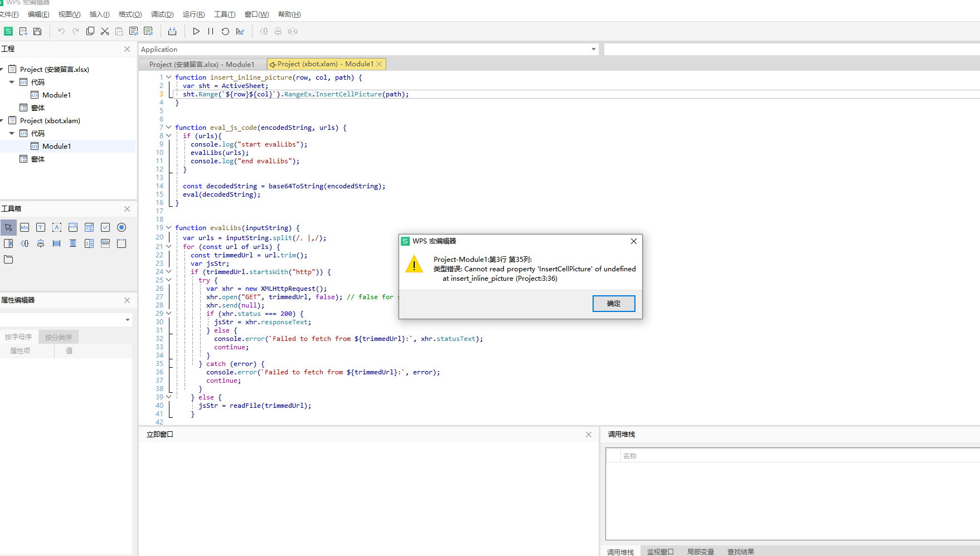Collapse the Project (xbot.xlam) 代码 folder
The width and height of the screenshot is (980, 556).
point(12,134)
